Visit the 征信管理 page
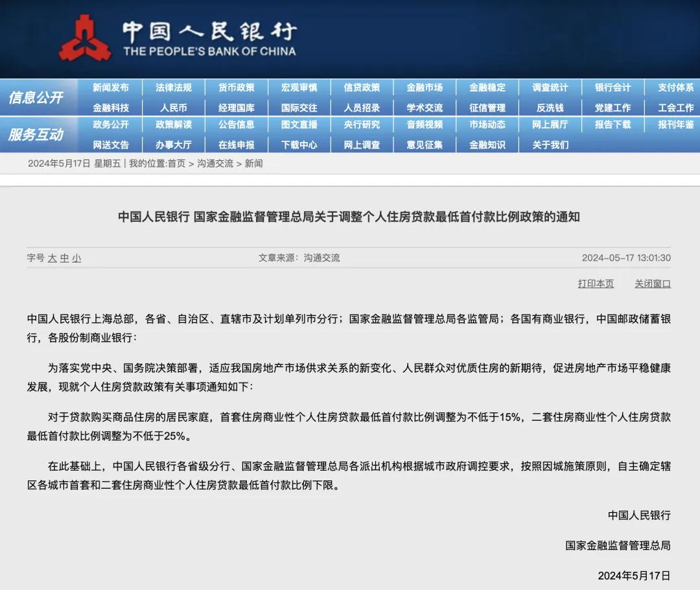This screenshot has height=590, width=700. pyautogui.click(x=487, y=106)
